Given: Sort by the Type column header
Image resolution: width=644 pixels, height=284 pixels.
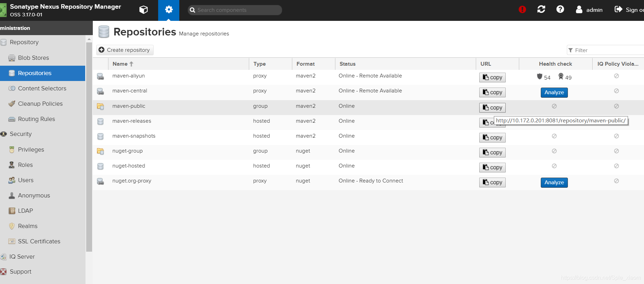Looking at the screenshot, I should tap(270, 64).
